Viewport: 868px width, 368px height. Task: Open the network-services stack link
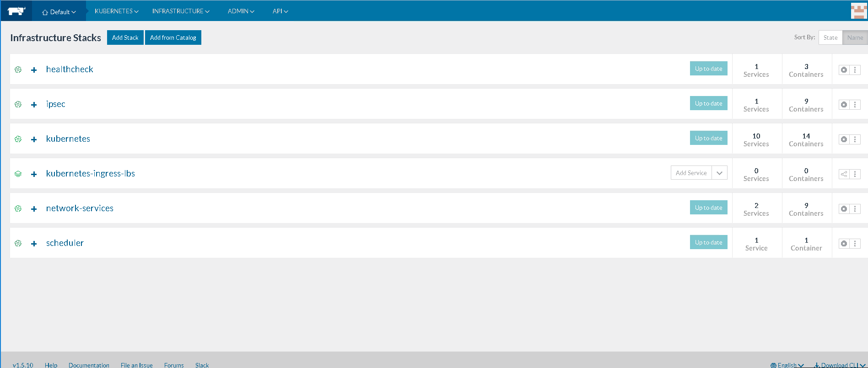point(80,208)
